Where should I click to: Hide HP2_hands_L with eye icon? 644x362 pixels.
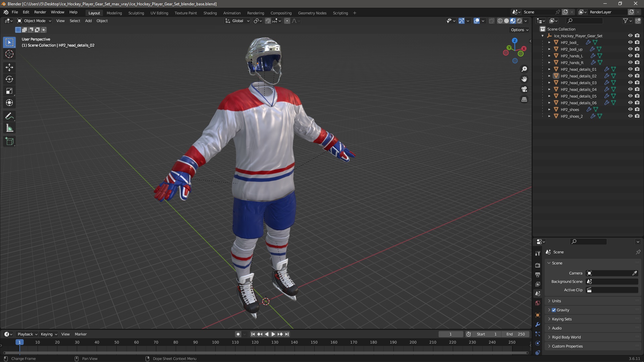click(x=630, y=56)
